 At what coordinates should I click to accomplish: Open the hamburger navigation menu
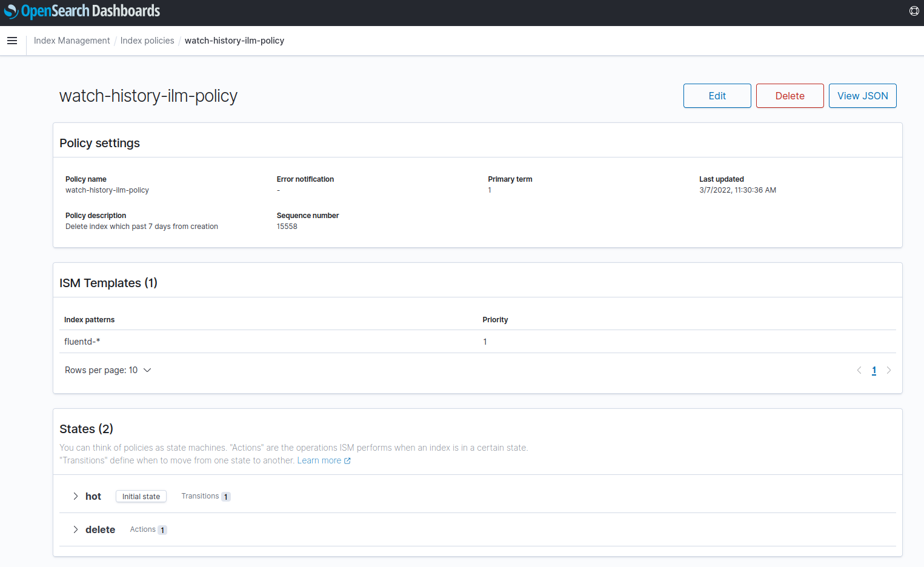12,41
